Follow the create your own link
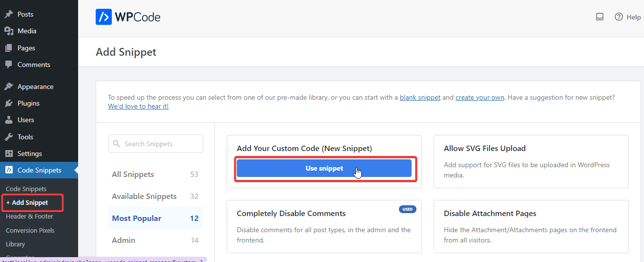This screenshot has width=644, height=262. pos(479,97)
